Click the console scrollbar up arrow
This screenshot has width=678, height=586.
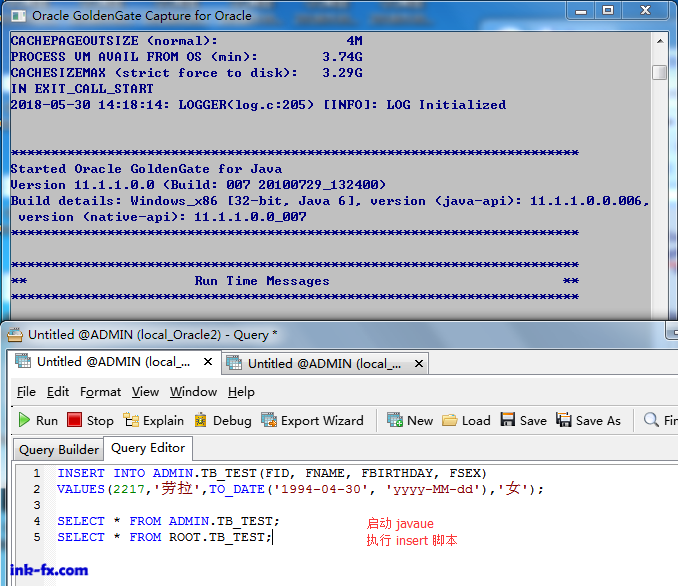point(660,41)
